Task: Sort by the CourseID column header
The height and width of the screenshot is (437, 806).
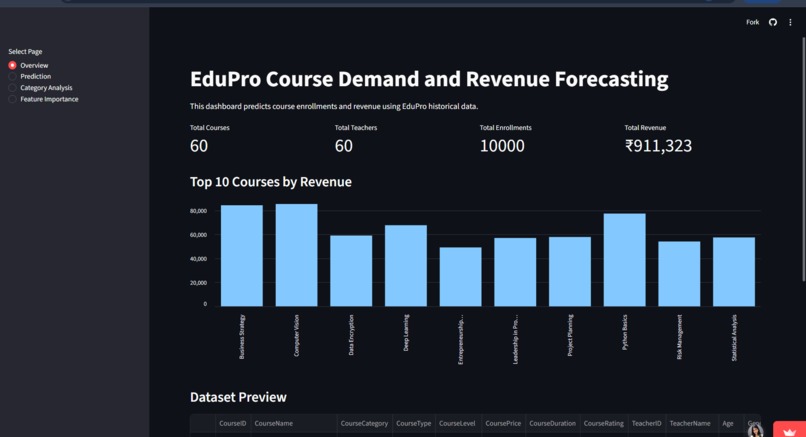Action: tap(233, 424)
